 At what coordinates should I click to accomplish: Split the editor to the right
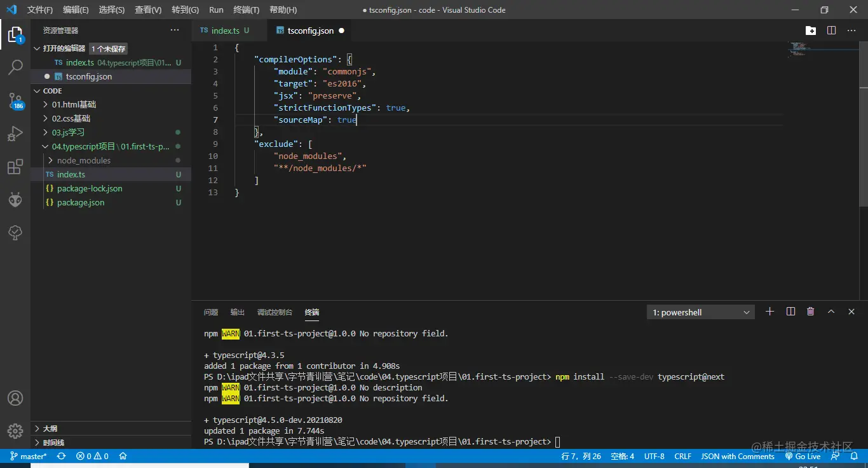[x=831, y=31]
